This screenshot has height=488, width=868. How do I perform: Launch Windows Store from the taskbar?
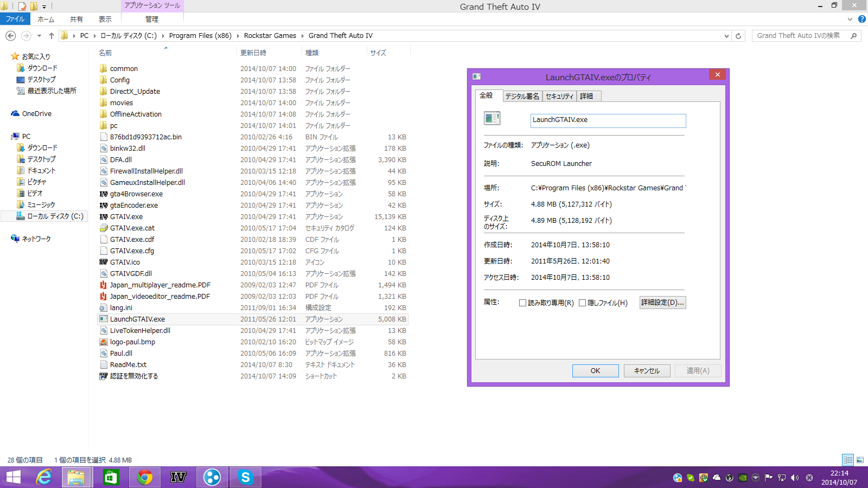click(111, 477)
